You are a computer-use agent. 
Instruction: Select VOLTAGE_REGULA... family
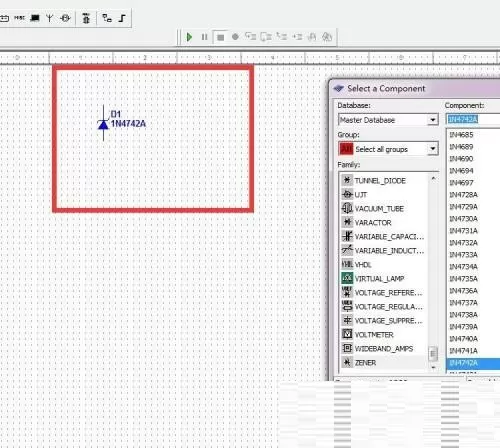[383, 307]
